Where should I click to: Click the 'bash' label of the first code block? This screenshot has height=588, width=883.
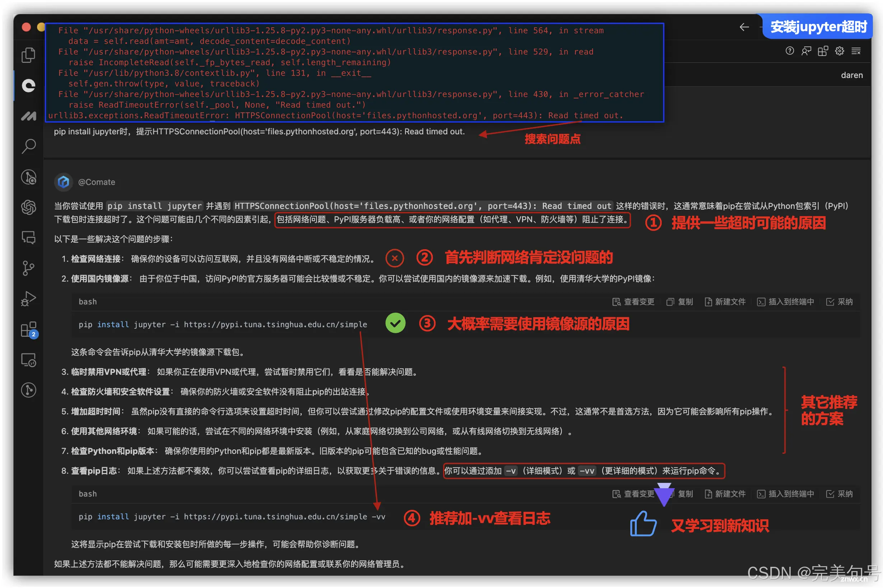point(87,302)
